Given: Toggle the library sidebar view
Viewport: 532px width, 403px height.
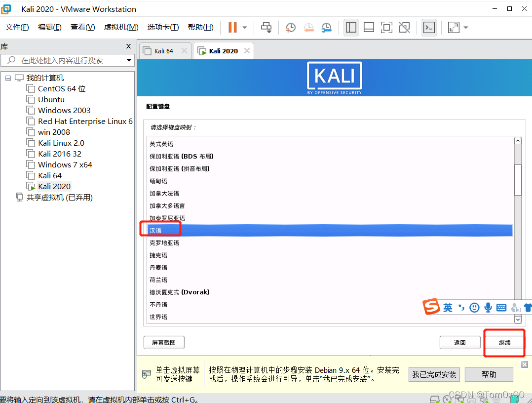Looking at the screenshot, I should (351, 28).
